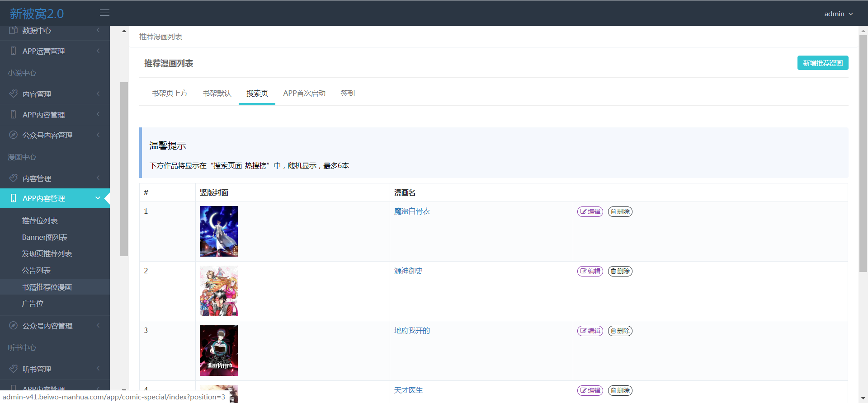Click the 漫画名 column header
The height and width of the screenshot is (403, 868).
405,192
